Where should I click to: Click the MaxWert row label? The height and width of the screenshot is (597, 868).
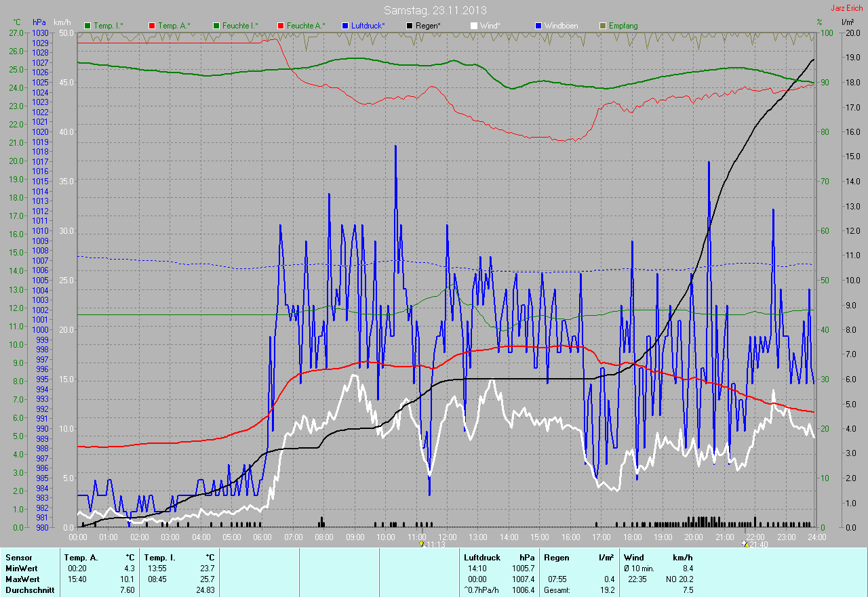pos(21,579)
